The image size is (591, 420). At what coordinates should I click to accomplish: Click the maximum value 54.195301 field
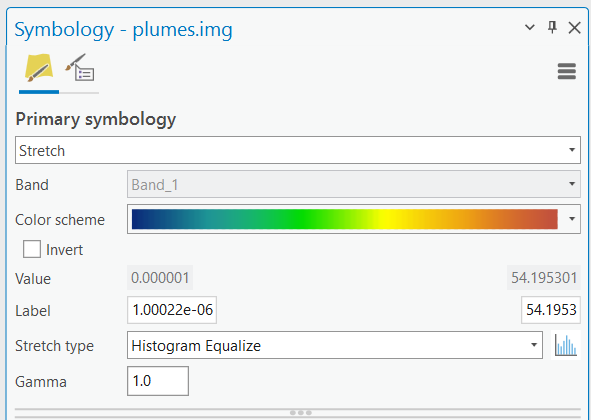(x=544, y=278)
